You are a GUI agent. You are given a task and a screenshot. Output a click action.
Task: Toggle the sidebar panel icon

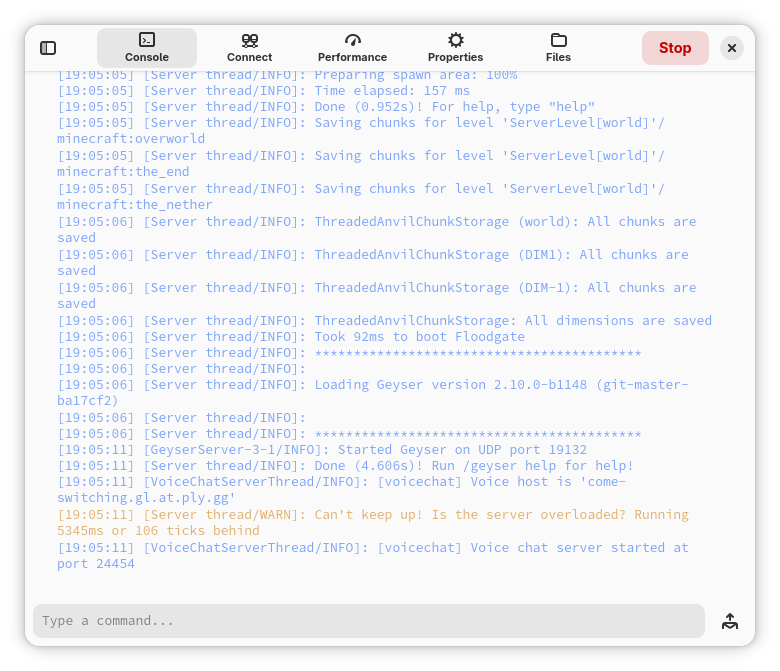(48, 48)
